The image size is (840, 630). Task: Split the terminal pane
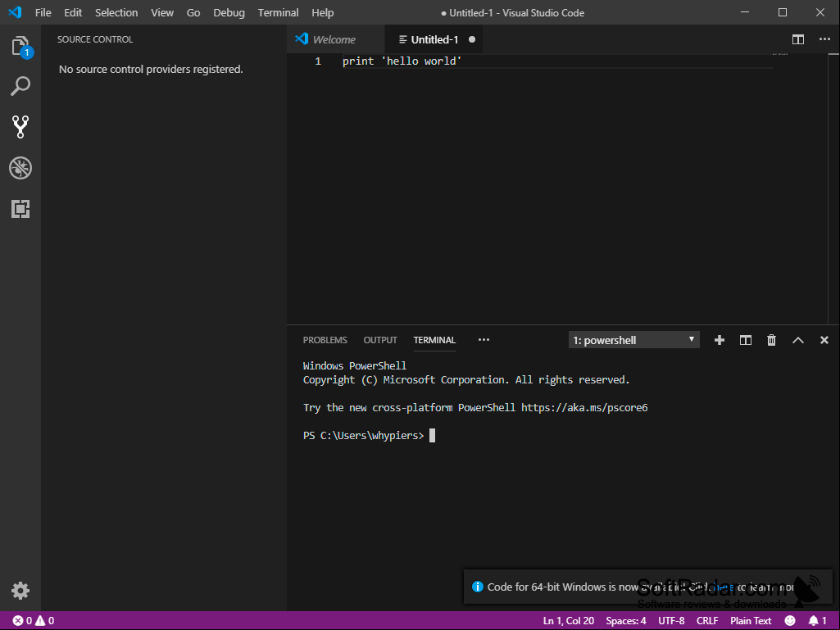point(745,340)
